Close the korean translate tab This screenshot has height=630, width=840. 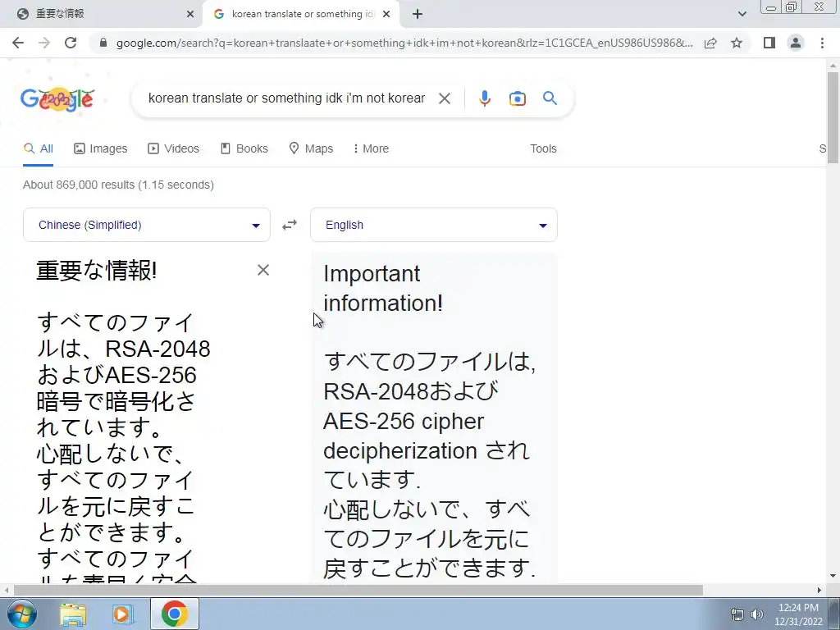tap(386, 15)
